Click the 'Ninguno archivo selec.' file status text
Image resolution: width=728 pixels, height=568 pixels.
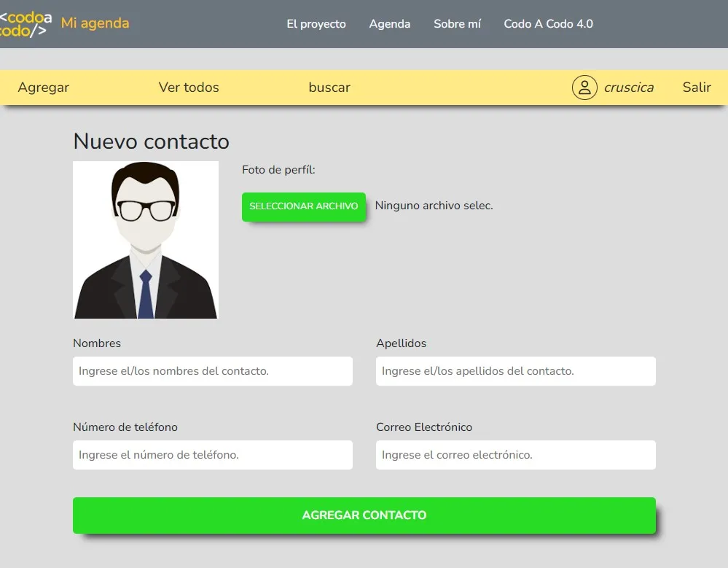tap(434, 206)
